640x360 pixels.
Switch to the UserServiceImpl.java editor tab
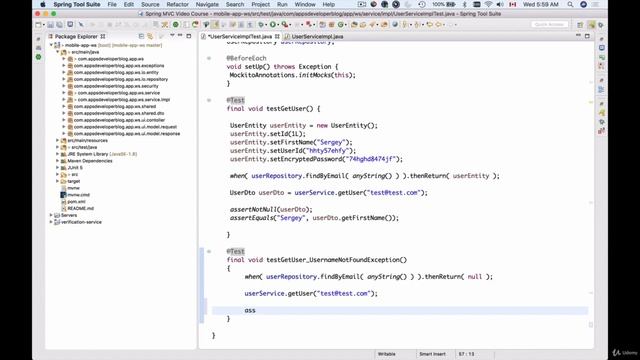tap(314, 36)
